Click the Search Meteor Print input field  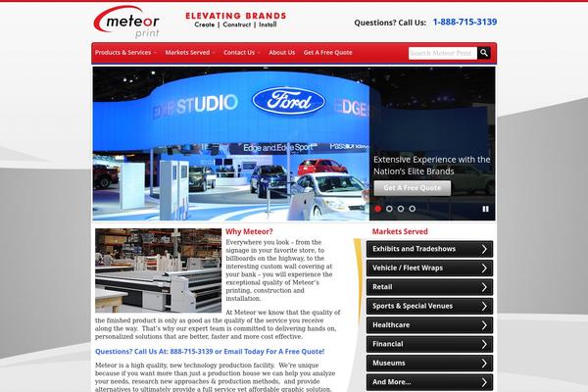click(443, 53)
